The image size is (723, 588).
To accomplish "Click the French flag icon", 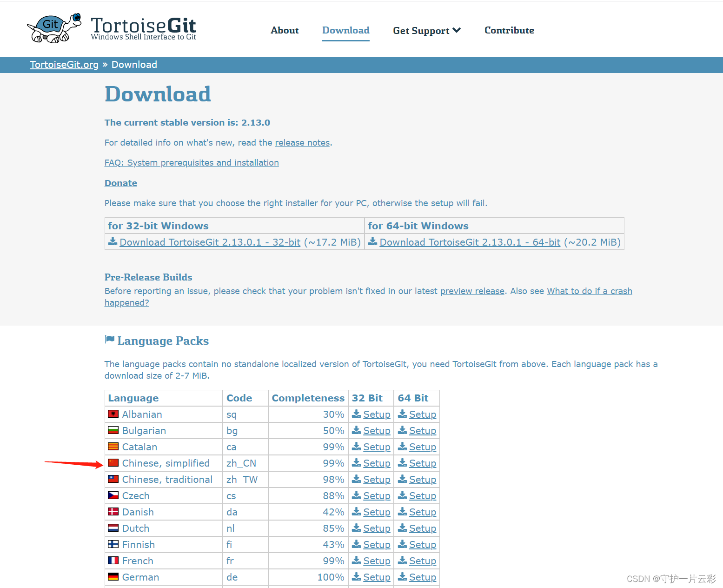I will pyautogui.click(x=113, y=560).
